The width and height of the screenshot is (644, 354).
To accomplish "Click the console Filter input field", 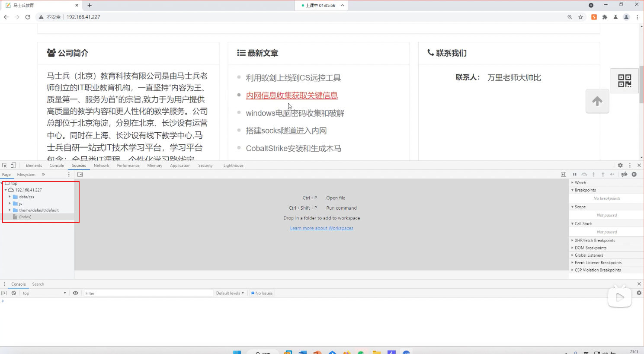I will (148, 293).
